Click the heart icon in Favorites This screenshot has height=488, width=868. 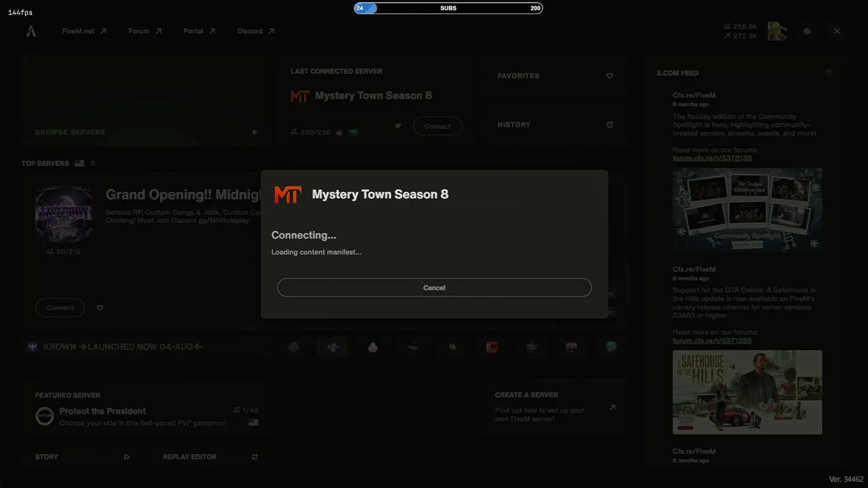(610, 76)
